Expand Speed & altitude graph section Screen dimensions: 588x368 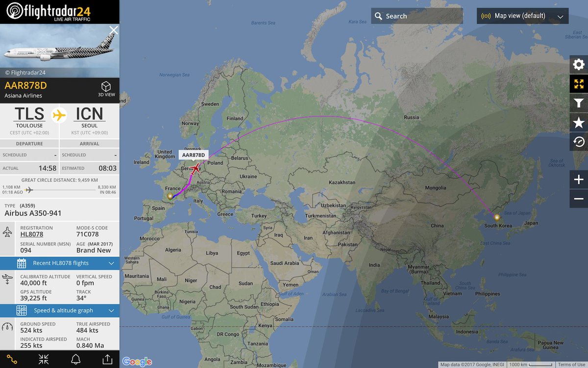click(60, 311)
